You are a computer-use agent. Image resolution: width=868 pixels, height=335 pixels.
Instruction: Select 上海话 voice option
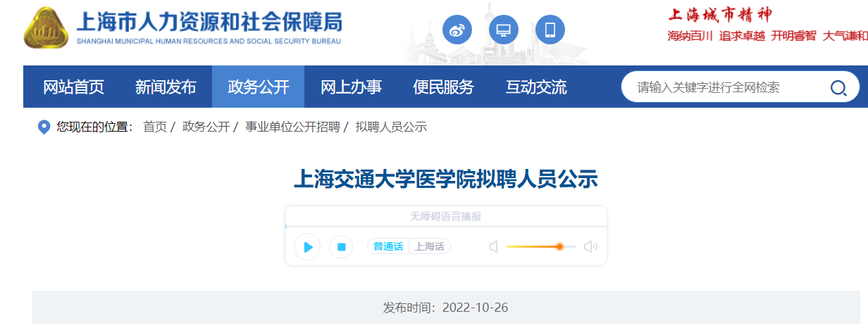pos(430,246)
